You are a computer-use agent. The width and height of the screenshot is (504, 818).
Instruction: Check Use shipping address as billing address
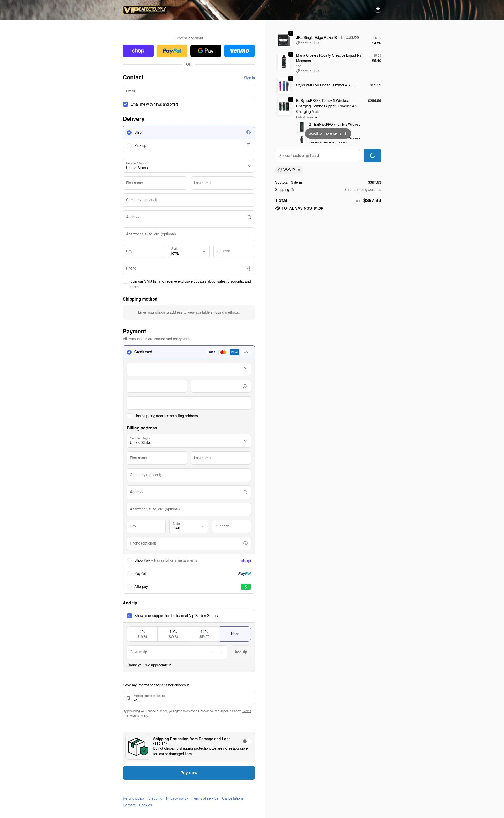click(129, 416)
